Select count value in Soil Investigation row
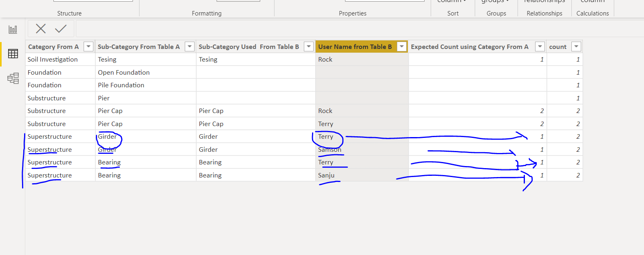This screenshot has height=255, width=644. (x=564, y=59)
